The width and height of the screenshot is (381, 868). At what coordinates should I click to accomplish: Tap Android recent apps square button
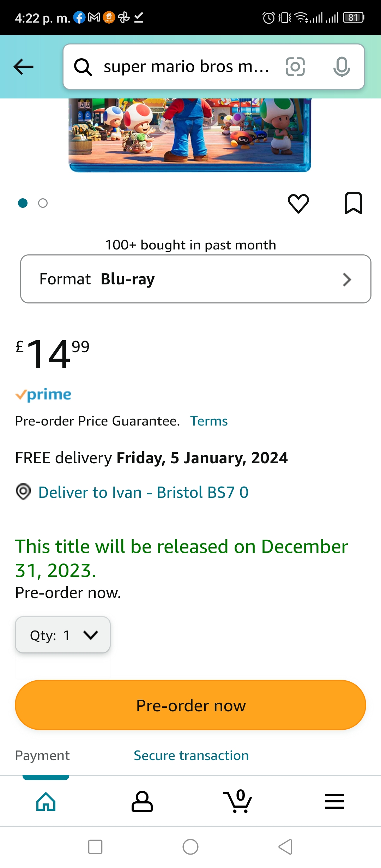coord(95,847)
